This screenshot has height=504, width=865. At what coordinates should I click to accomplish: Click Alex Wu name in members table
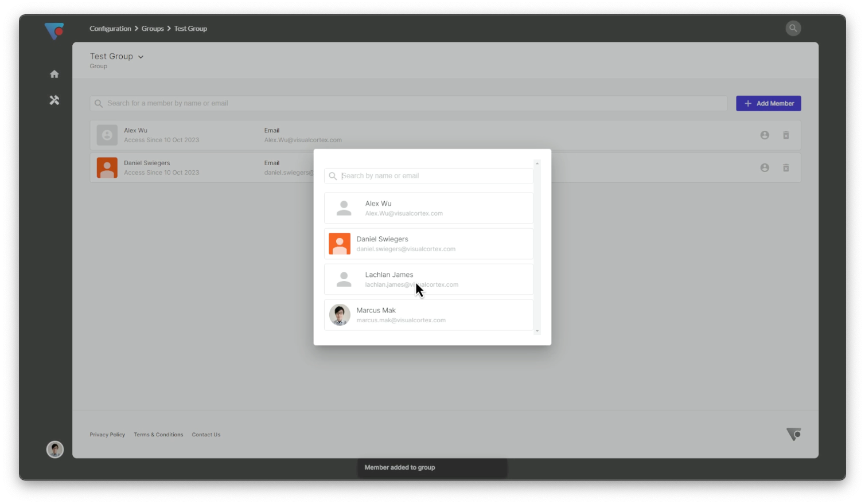(135, 131)
